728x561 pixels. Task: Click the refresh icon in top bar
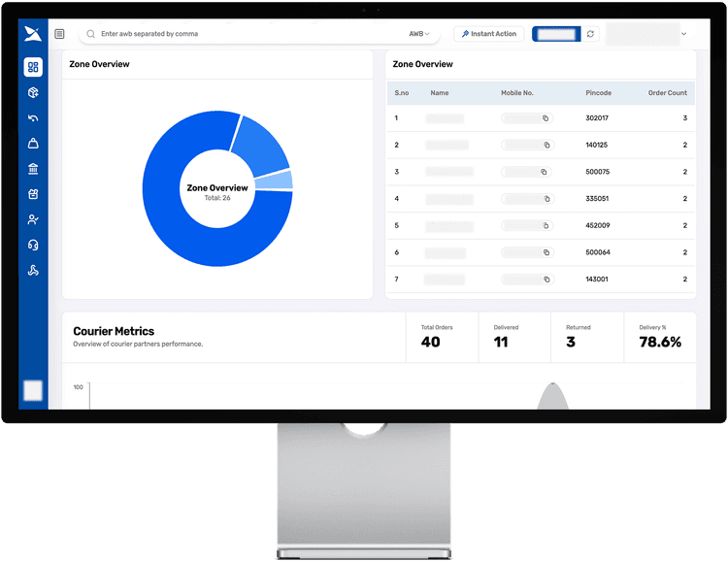coord(590,34)
